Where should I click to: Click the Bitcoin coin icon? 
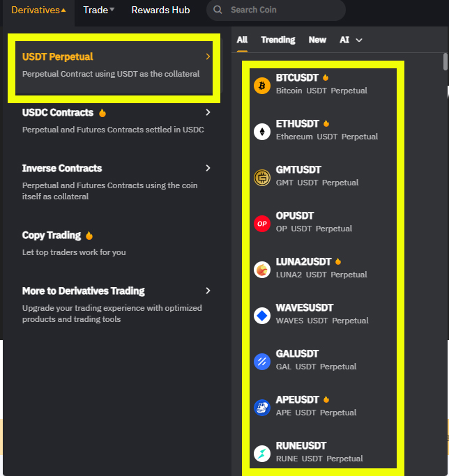coord(262,86)
